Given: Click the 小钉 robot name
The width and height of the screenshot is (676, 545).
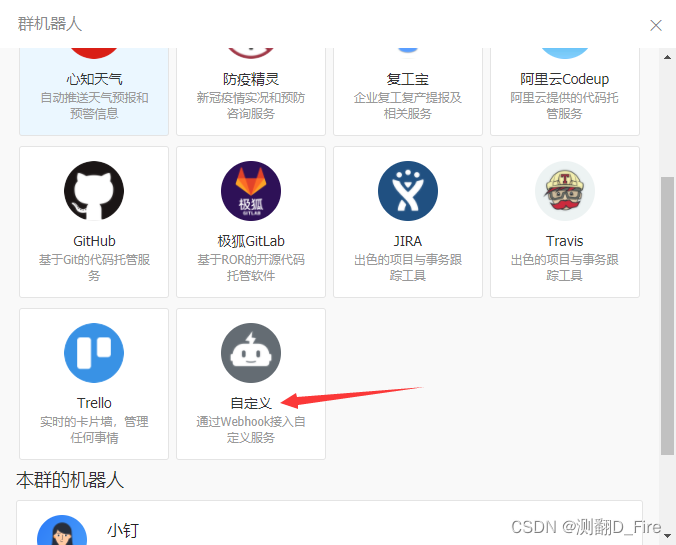Looking at the screenshot, I should [x=123, y=530].
